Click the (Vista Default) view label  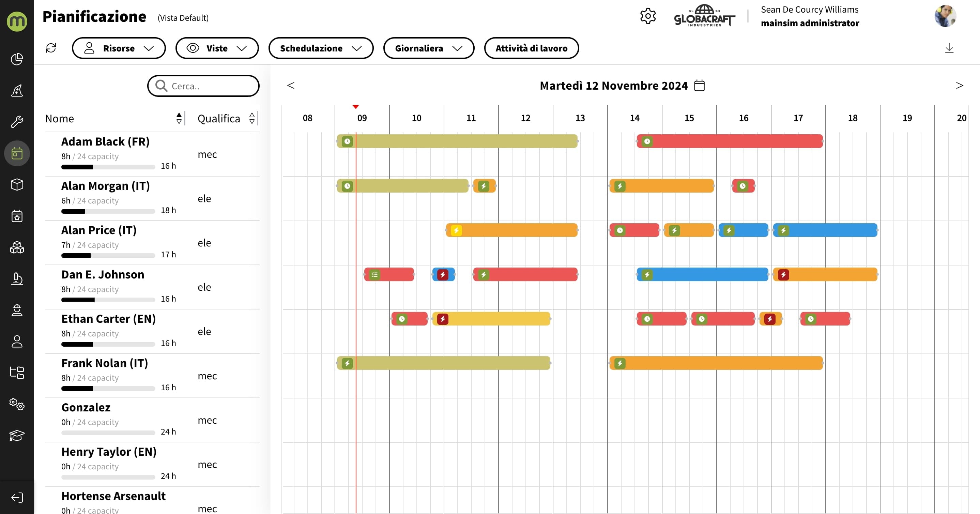point(183,18)
